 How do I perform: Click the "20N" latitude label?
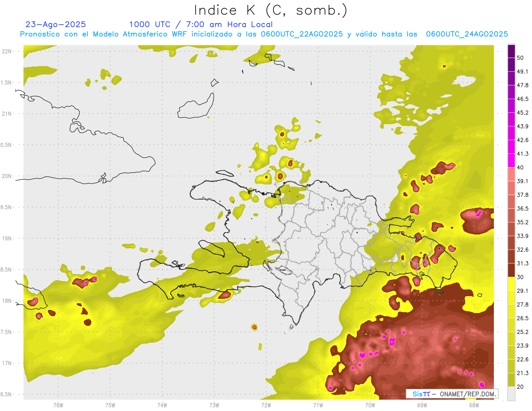(x=7, y=176)
